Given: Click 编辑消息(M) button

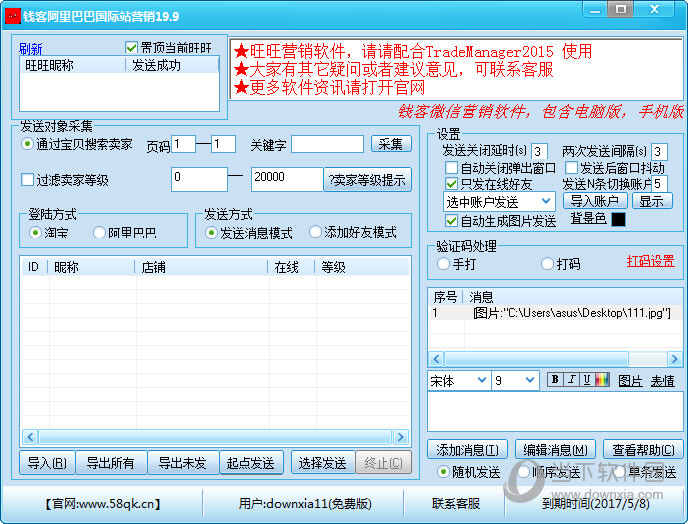Looking at the screenshot, I should [x=555, y=449].
